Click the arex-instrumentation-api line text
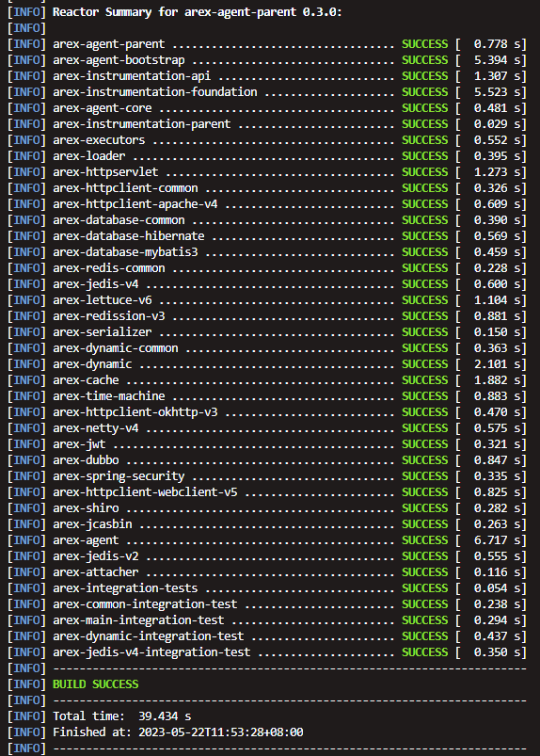The height and width of the screenshot is (756, 540). coord(132,75)
